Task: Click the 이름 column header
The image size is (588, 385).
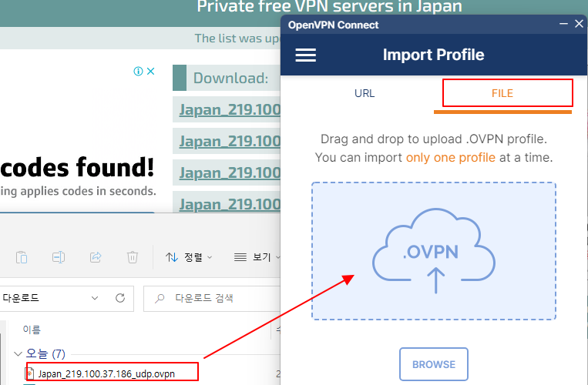Action: coord(32,330)
